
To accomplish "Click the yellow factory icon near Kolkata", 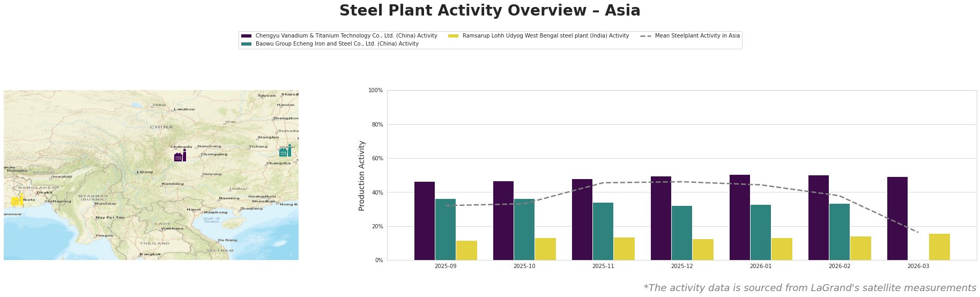I will pos(17,201).
